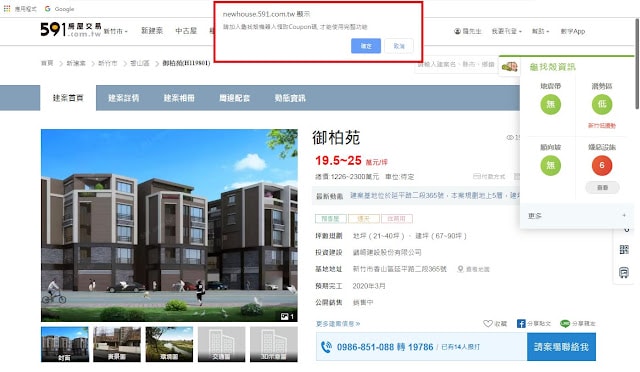This screenshot has height=372, width=640.
Task: Select the 建案詳情 tab
Action: click(x=124, y=98)
